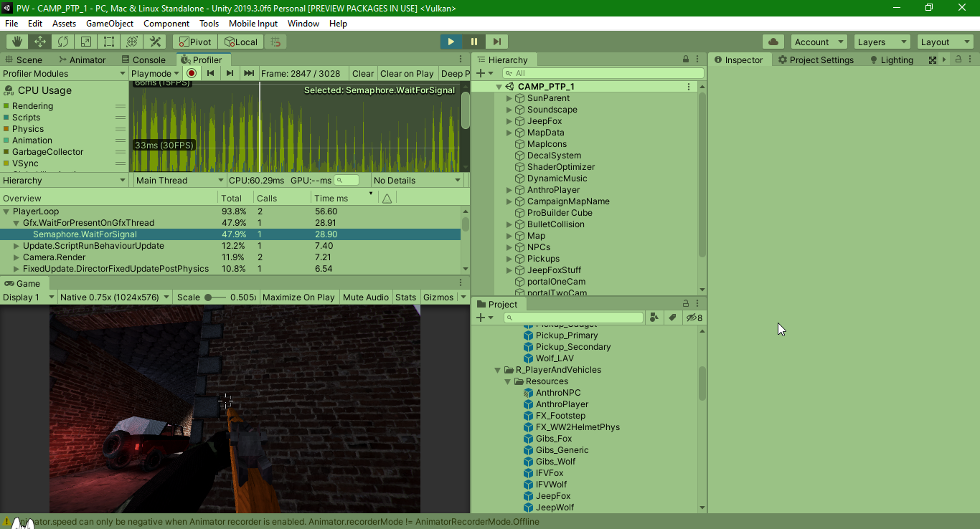The height and width of the screenshot is (529, 980).
Task: Switch to the Animator tab
Action: 82,59
